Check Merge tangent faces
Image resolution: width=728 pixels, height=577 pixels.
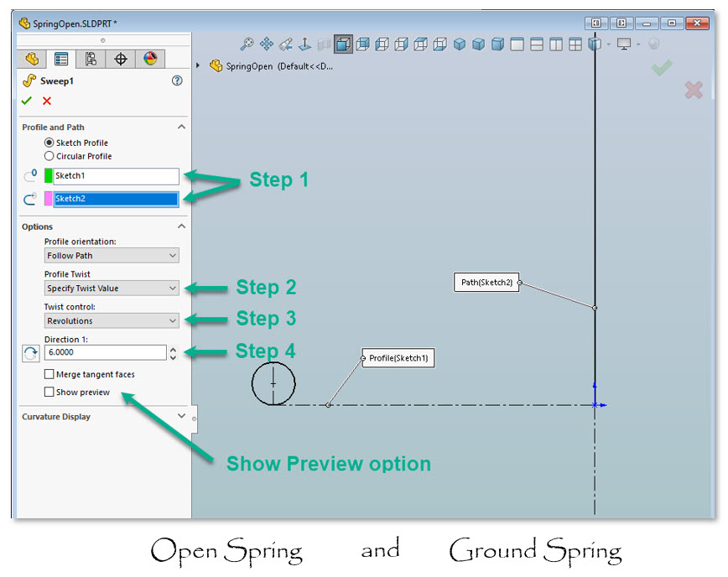tap(48, 374)
